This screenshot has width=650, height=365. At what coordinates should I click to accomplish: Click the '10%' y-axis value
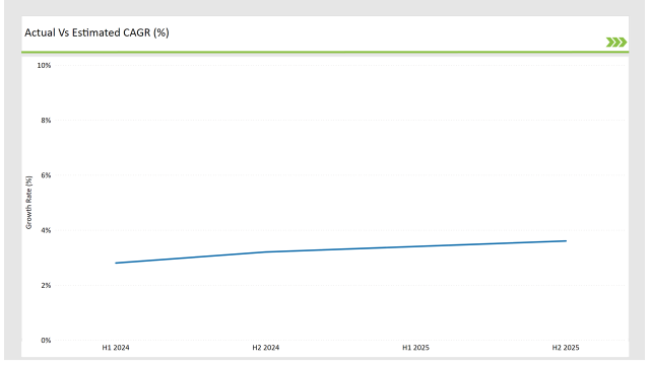(x=44, y=66)
